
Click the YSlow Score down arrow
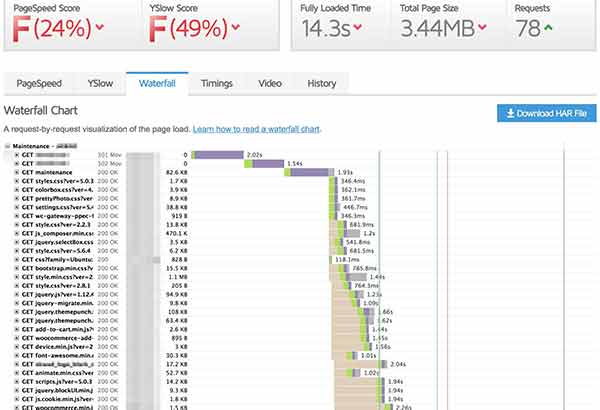click(236, 27)
